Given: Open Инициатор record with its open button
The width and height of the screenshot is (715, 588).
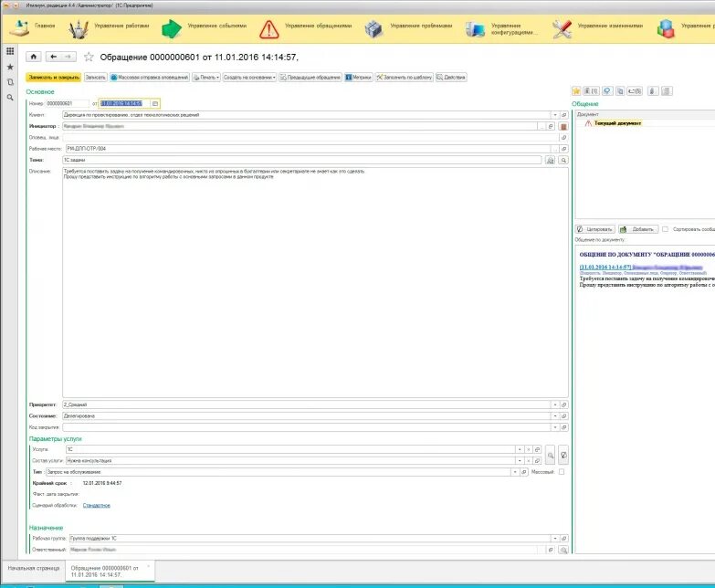Looking at the screenshot, I should pyautogui.click(x=551, y=126).
